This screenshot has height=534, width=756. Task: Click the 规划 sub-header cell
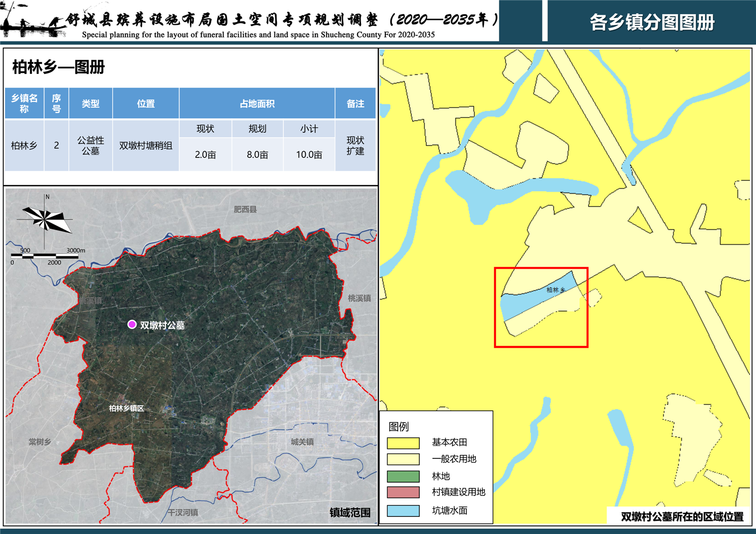click(x=257, y=129)
